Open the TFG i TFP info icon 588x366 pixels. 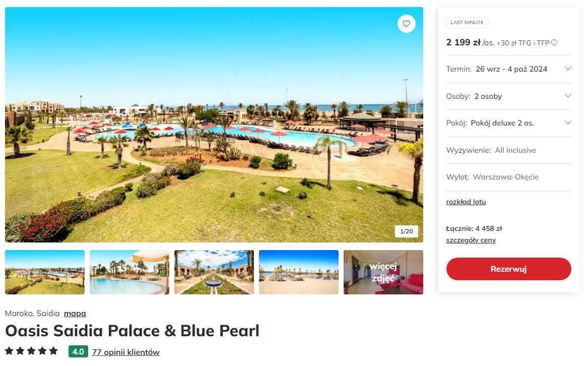[554, 43]
